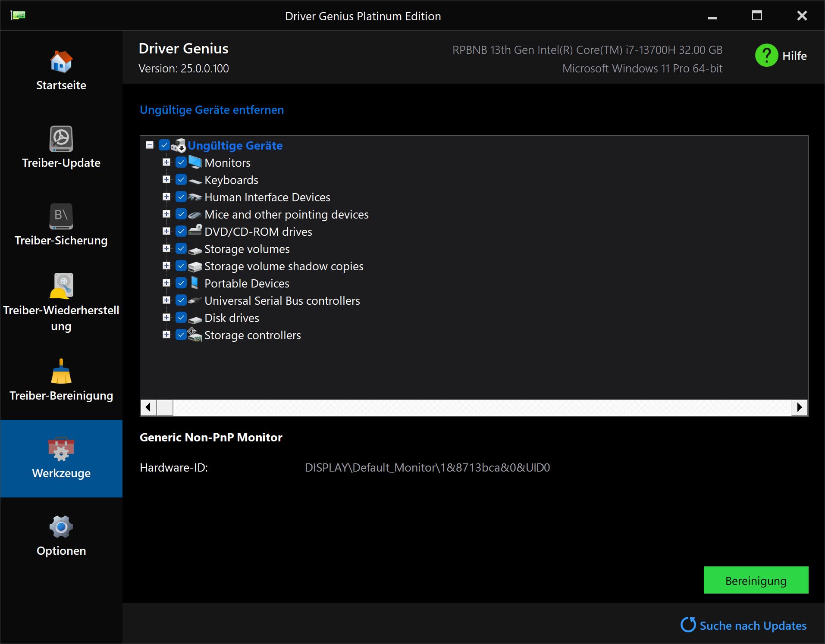Viewport: 825px width, 644px height.
Task: Select the Werkzeuge toolbox icon
Action: click(x=61, y=449)
